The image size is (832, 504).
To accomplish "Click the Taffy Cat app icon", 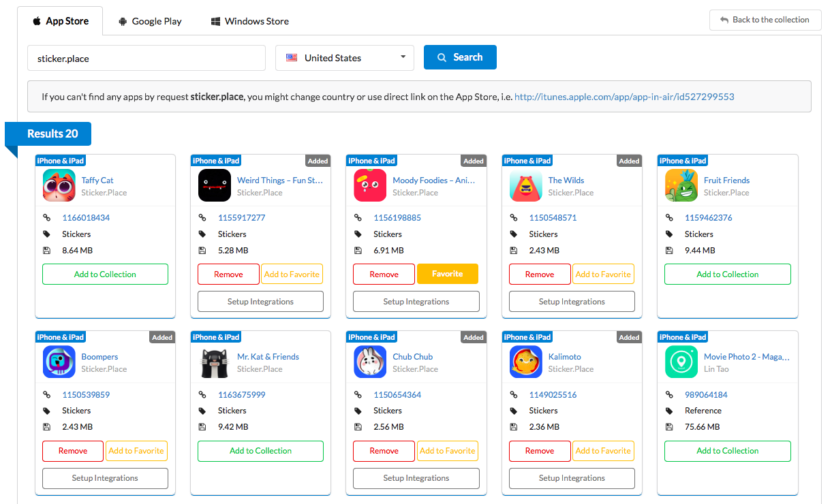I will coord(59,186).
